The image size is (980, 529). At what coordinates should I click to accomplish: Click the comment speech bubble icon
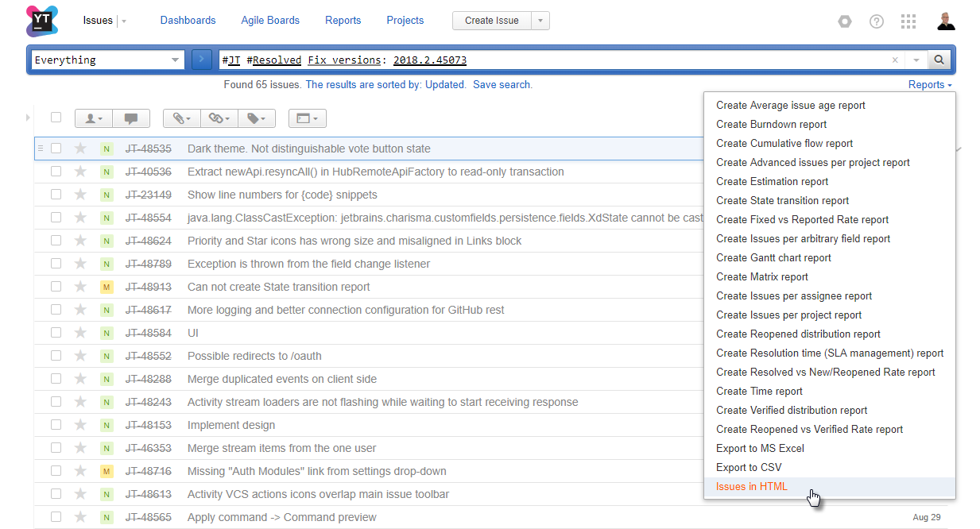(131, 118)
